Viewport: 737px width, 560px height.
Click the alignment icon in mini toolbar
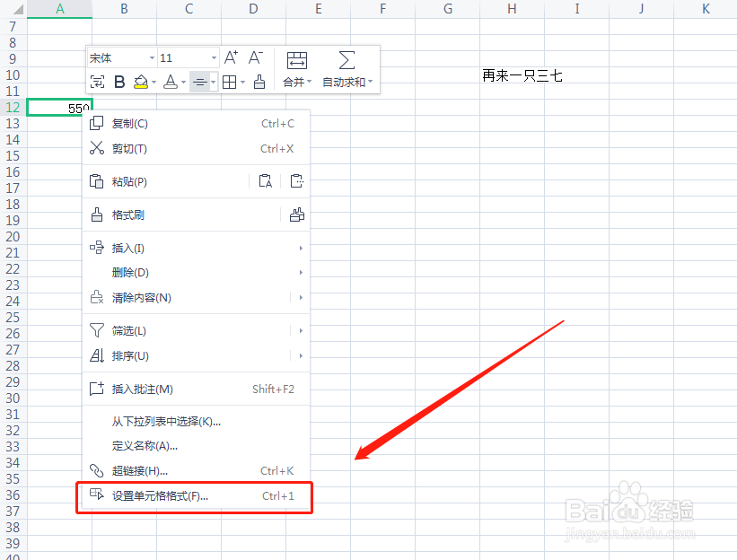pyautogui.click(x=198, y=82)
